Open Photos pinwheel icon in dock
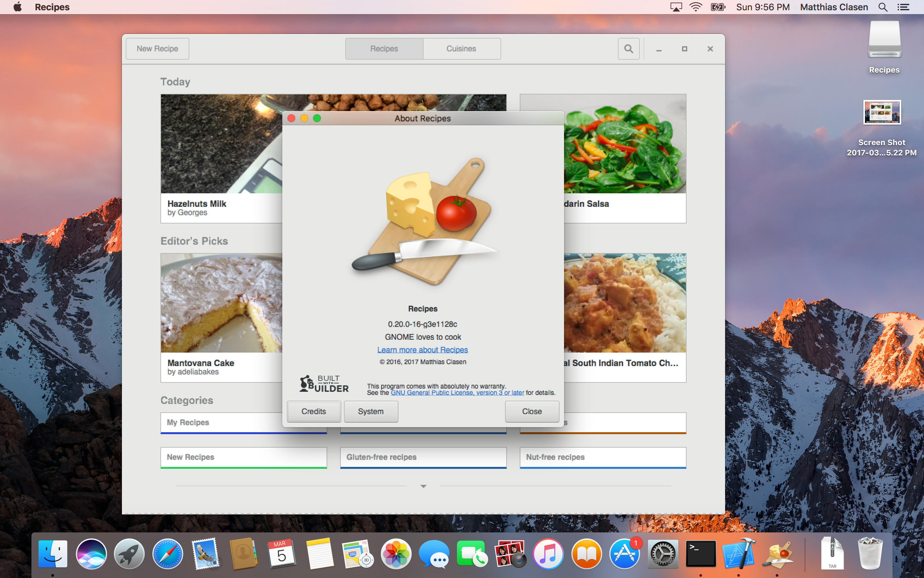The image size is (924, 578). pos(396,554)
